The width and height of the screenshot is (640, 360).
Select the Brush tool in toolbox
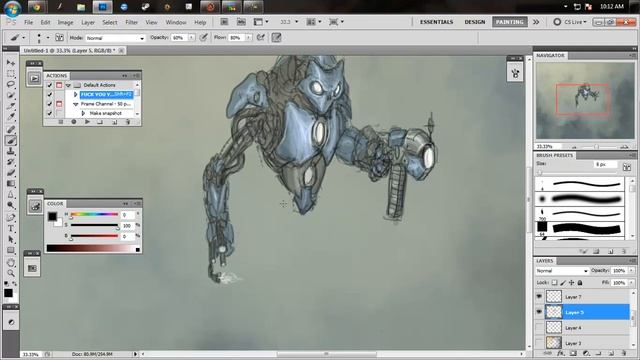click(11, 140)
